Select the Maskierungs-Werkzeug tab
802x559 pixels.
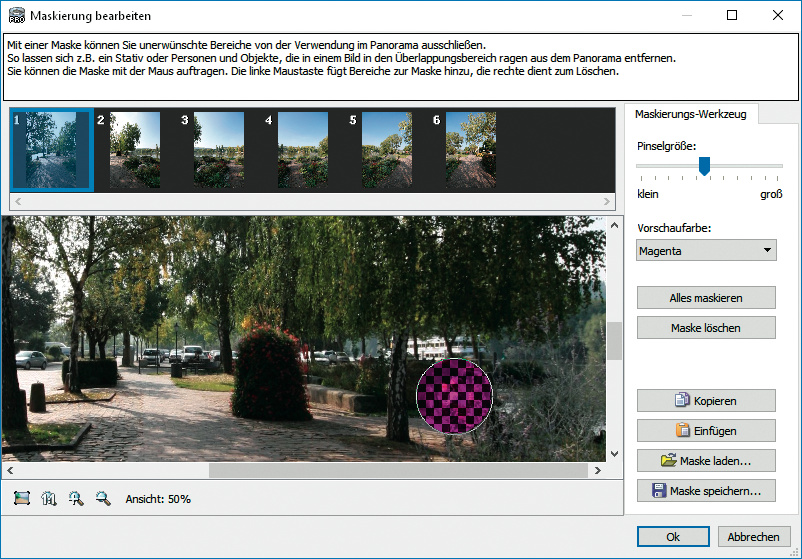[x=692, y=115]
